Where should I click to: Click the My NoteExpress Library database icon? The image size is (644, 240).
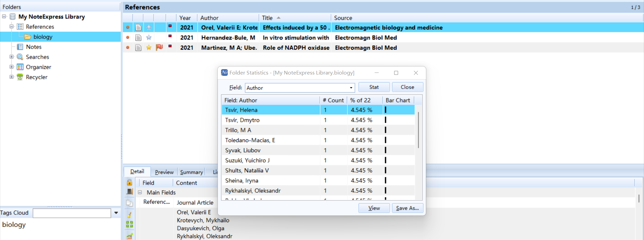click(x=13, y=16)
